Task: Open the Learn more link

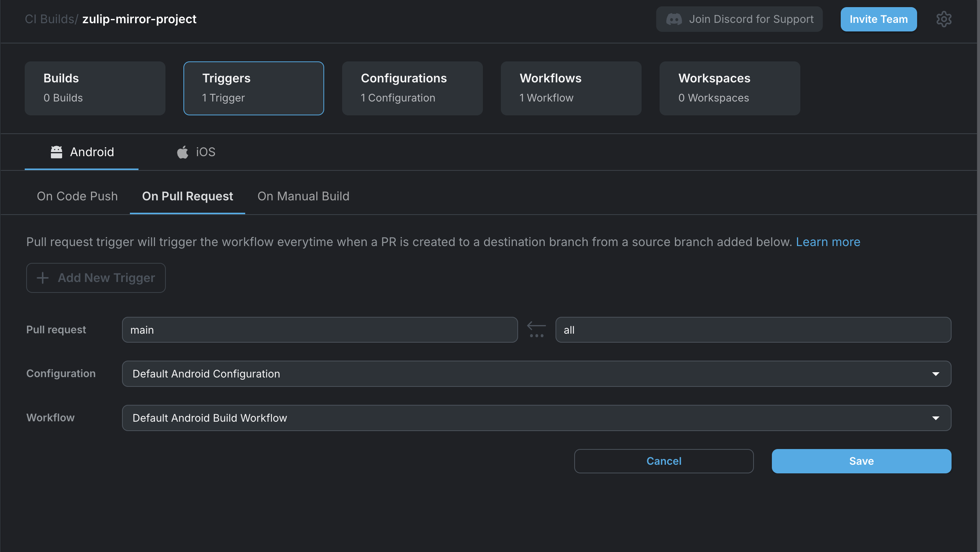Action: point(828,242)
